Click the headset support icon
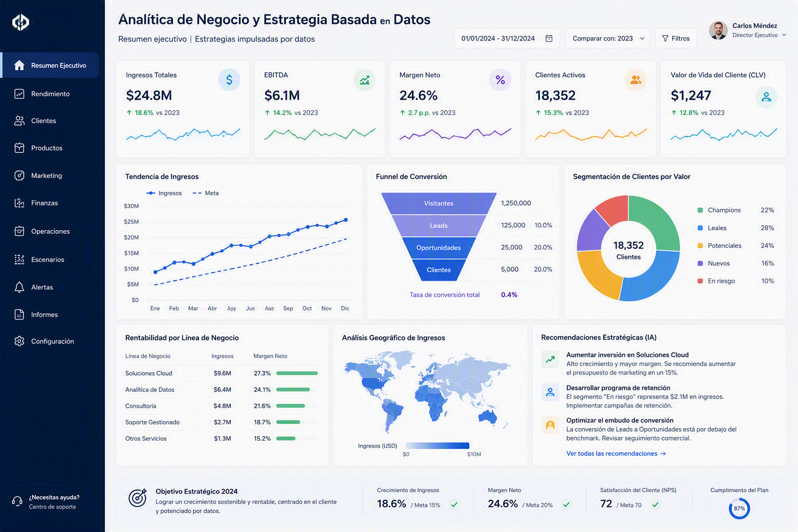 point(17,501)
